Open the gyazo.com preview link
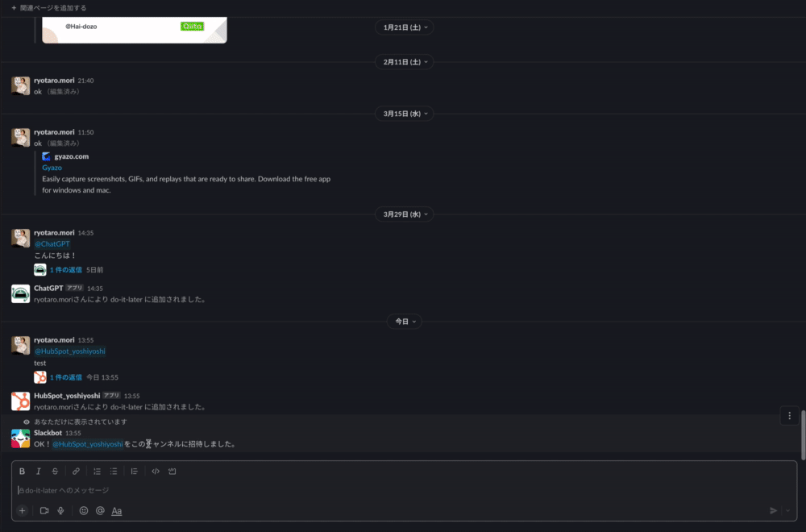This screenshot has width=806, height=532. (x=72, y=156)
